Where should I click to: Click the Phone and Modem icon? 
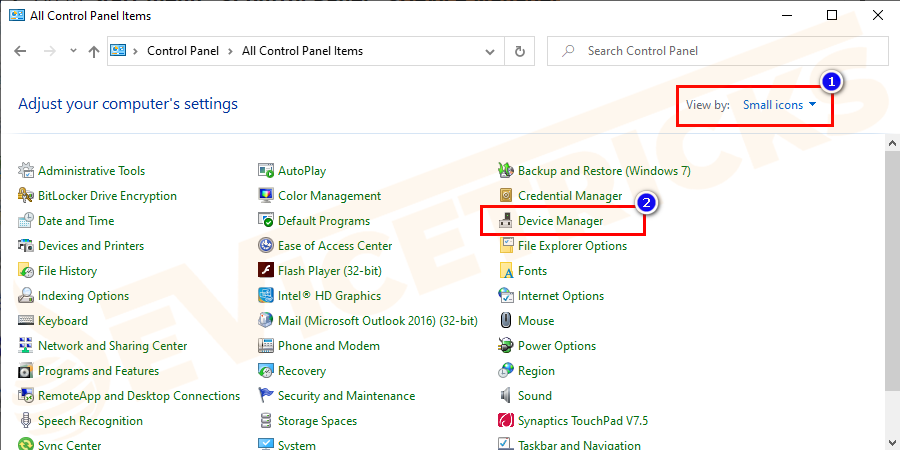(x=266, y=346)
